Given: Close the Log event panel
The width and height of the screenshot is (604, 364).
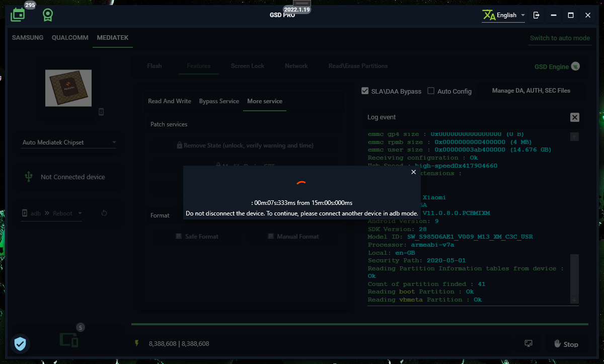Looking at the screenshot, I should (574, 117).
